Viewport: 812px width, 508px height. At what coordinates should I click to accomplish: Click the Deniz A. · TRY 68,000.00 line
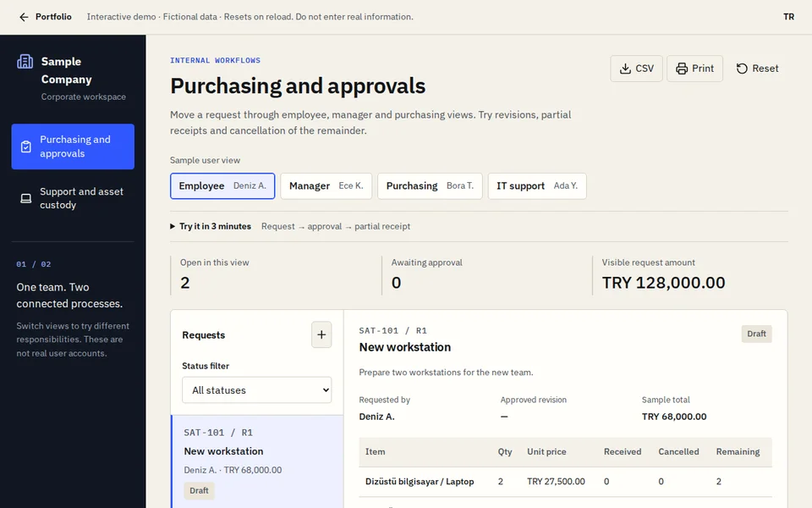[x=233, y=470]
